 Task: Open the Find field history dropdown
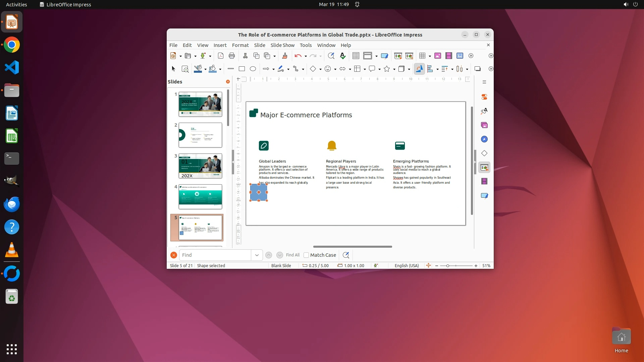[x=257, y=255]
